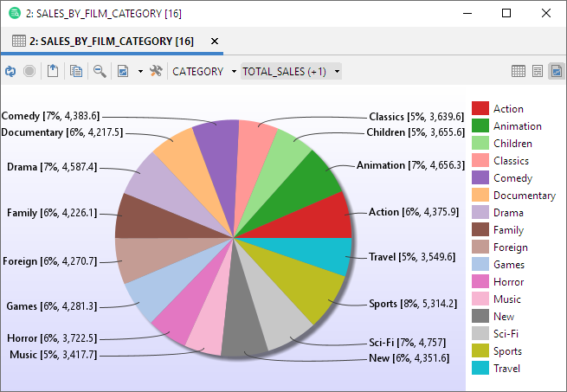Click the zoom out magnifier icon
Image resolution: width=567 pixels, height=392 pixels.
pyautogui.click(x=100, y=72)
